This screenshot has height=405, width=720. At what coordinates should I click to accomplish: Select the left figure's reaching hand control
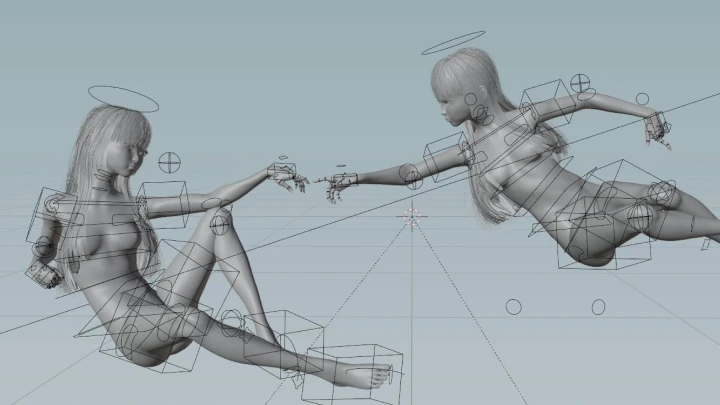[x=281, y=173]
